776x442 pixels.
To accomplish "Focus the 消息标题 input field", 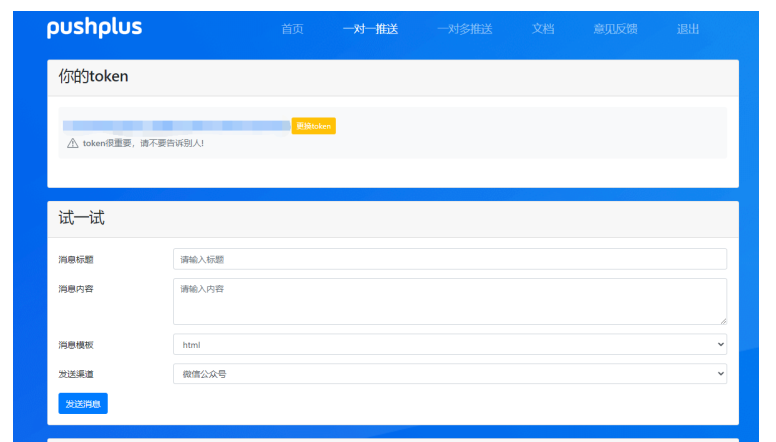I will [x=449, y=259].
